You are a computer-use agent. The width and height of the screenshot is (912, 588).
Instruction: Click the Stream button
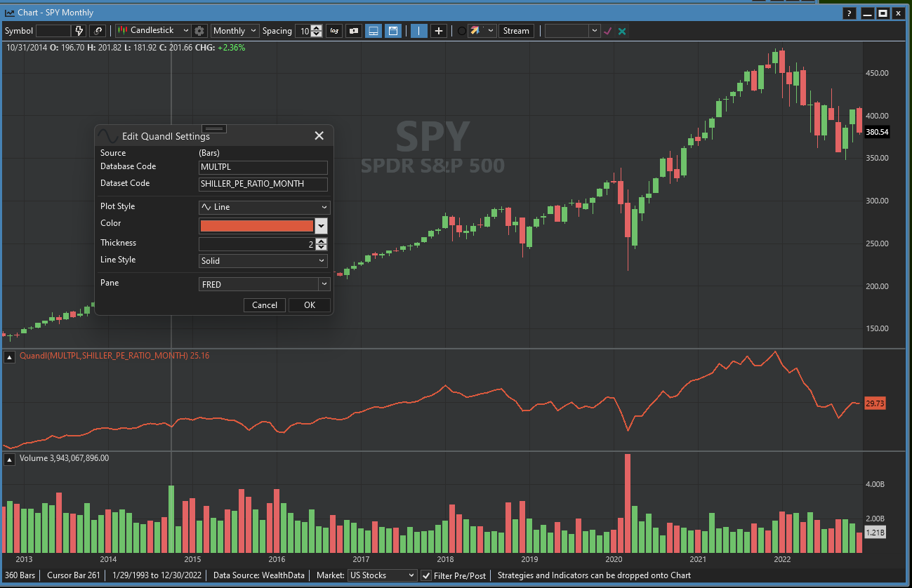(516, 31)
